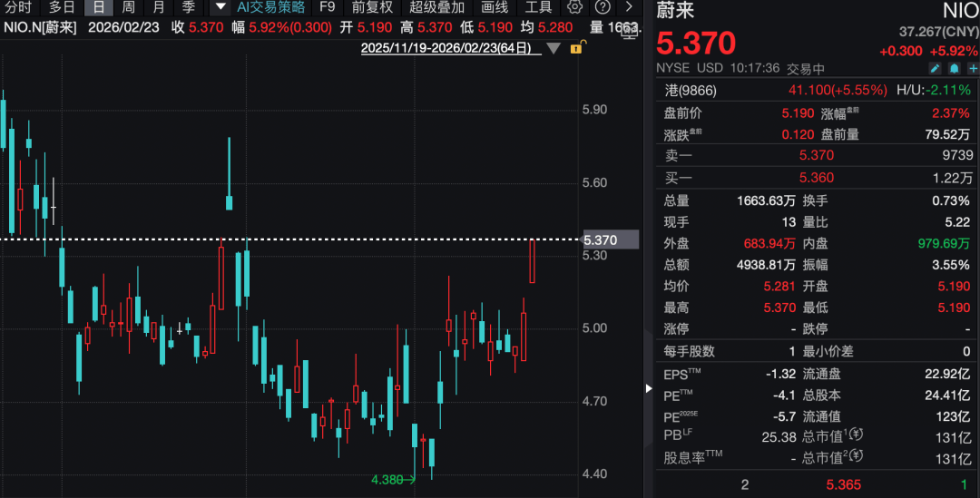Viewport: 980px width, 498px height.
Task: Switch to 分时 intraday tab
Action: [x=17, y=7]
